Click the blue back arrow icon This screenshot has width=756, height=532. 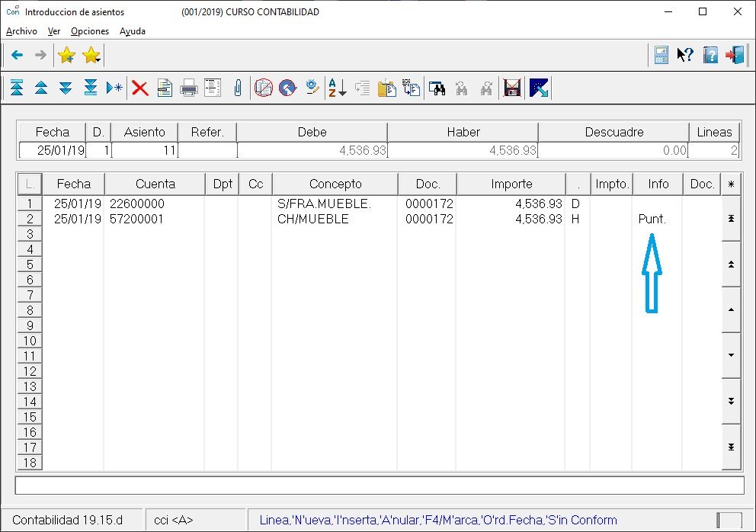[x=18, y=55]
